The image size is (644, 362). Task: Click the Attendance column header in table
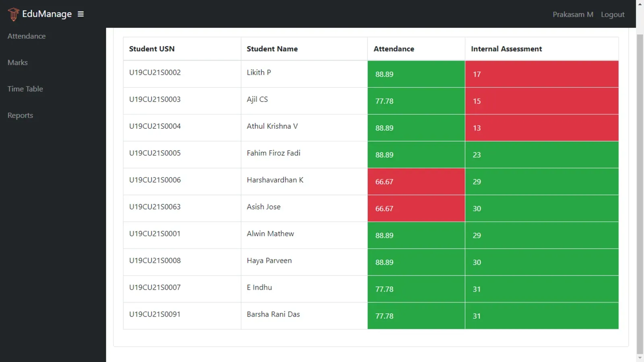[x=393, y=49]
